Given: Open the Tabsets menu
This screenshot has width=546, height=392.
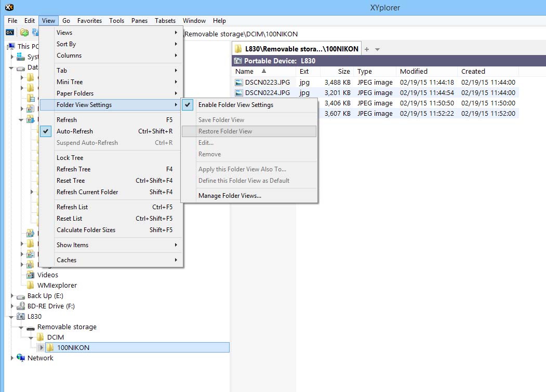Looking at the screenshot, I should pos(165,21).
